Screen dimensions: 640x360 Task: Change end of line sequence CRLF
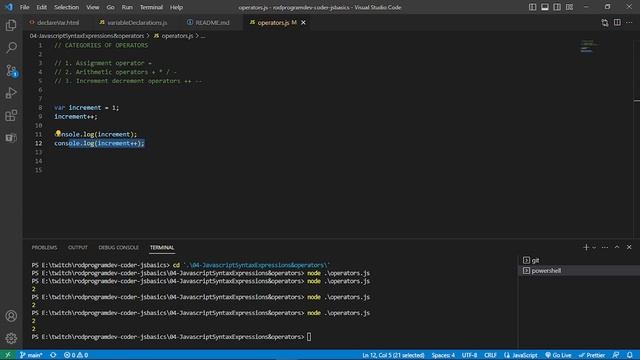coord(490,355)
